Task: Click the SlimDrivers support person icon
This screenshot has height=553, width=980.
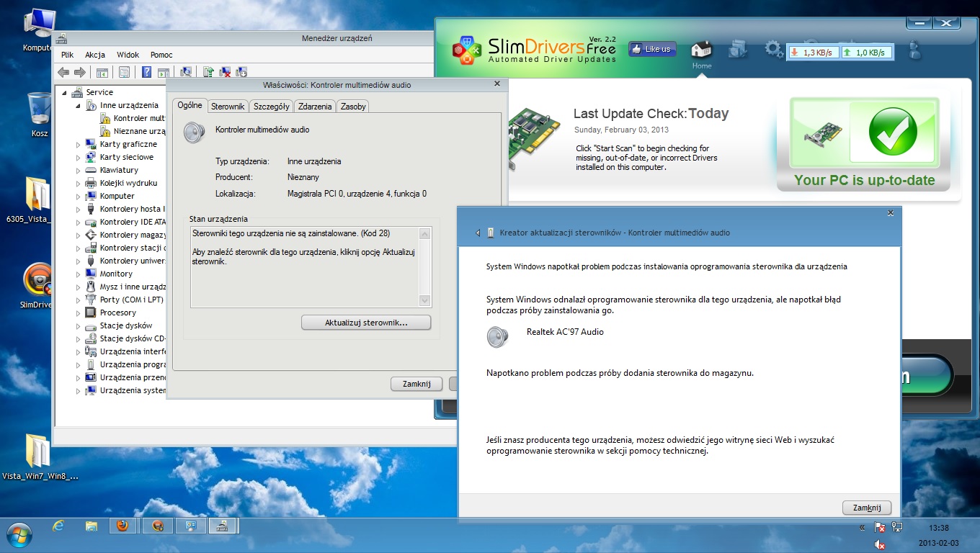Action: [915, 50]
